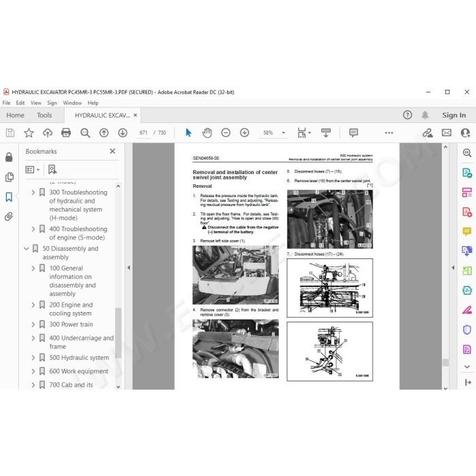This screenshot has height=476, width=476.
Task: Open 700 Cab and its bookmark
Action: tap(71, 385)
